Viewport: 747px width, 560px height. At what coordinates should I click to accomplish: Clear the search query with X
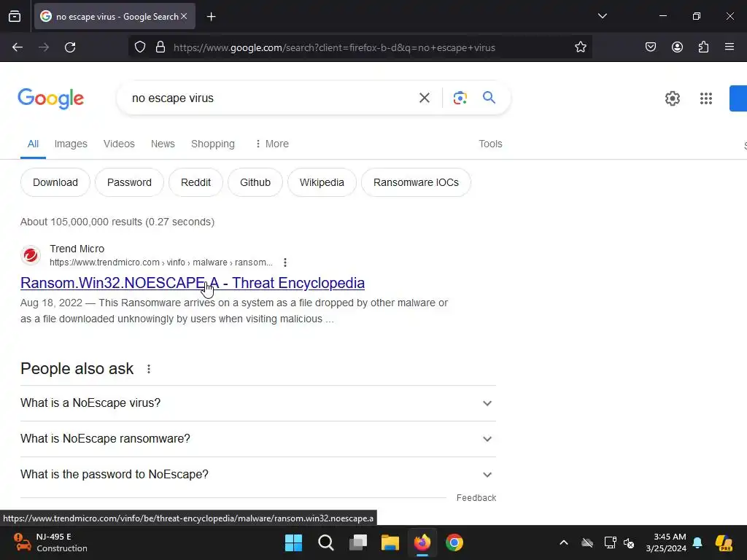[425, 98]
